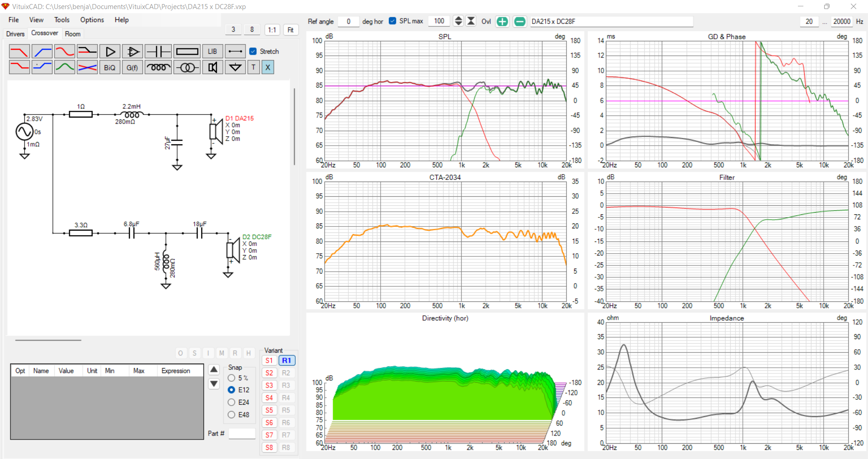Select variant S8

click(x=269, y=448)
